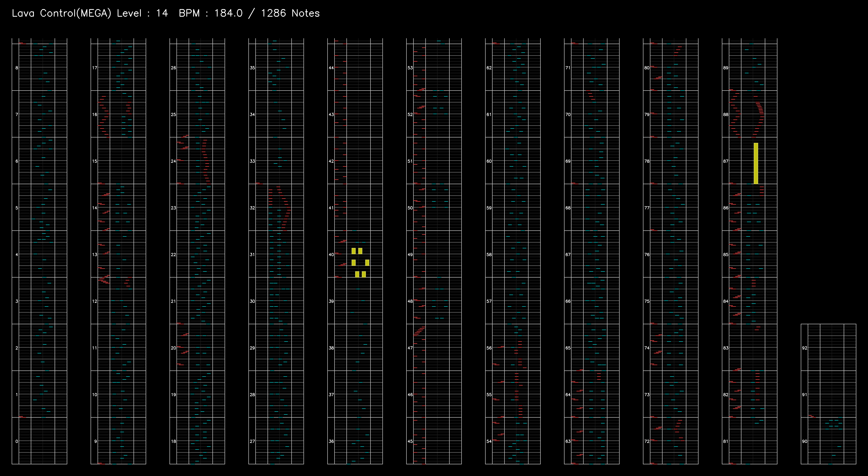The width and height of the screenshot is (868, 476).
Task: Click measure number 35 label
Action: [x=252, y=68]
